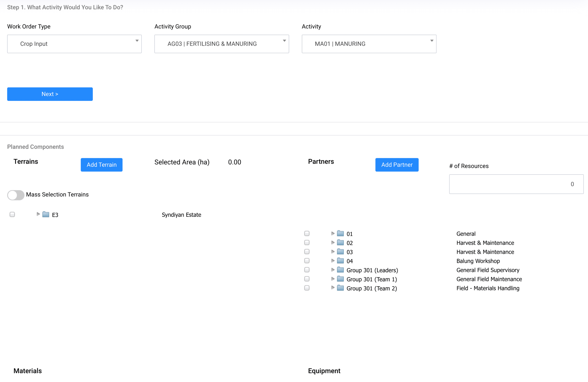Click the E3 folder icon
This screenshot has width=588, height=382.
pos(46,214)
